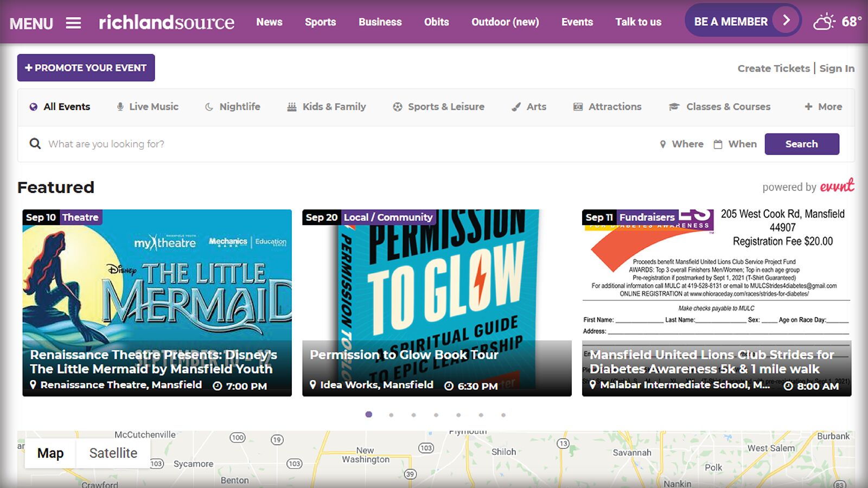
Task: Click Fundraisers tag on Sep 11 card
Action: [x=647, y=217]
